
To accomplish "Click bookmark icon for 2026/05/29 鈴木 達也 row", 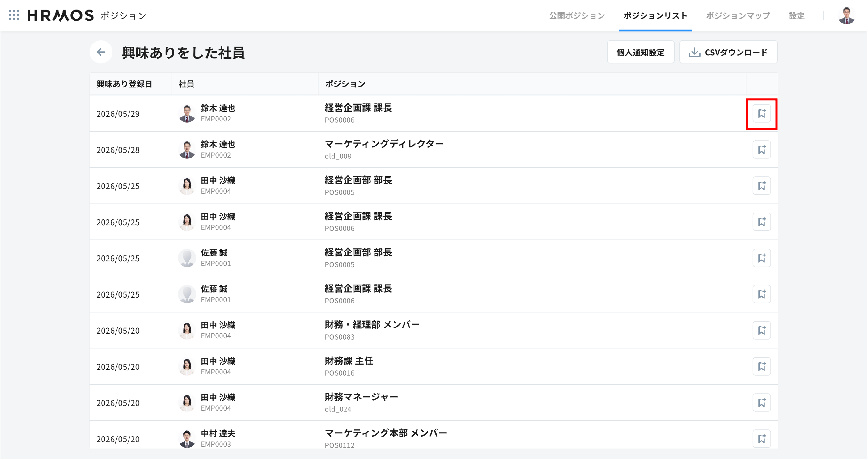I will click(x=761, y=114).
